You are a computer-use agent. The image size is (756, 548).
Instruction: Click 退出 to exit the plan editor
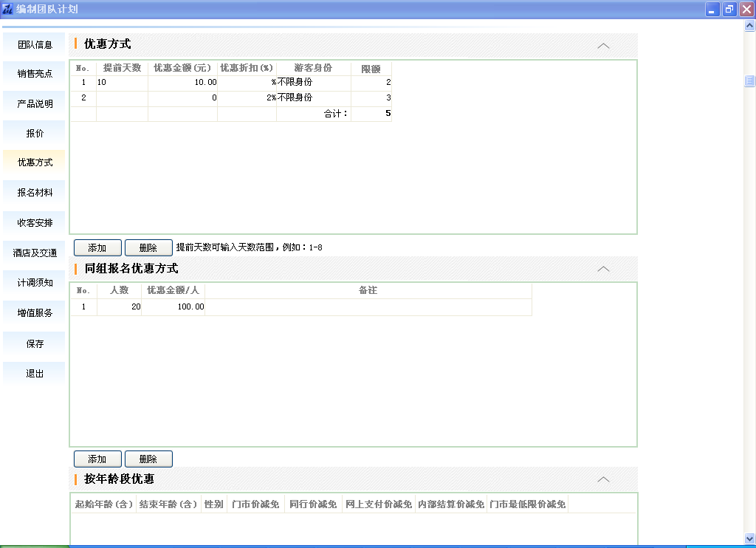(35, 374)
